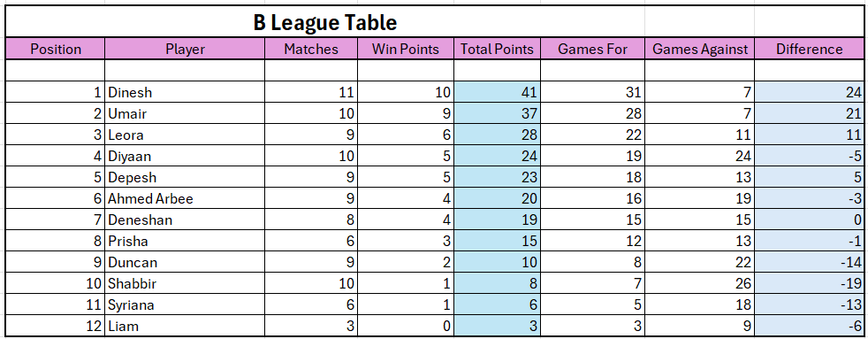Click Leora's Total Points cell showing 28
This screenshot has width=868, height=339.
pos(497,135)
